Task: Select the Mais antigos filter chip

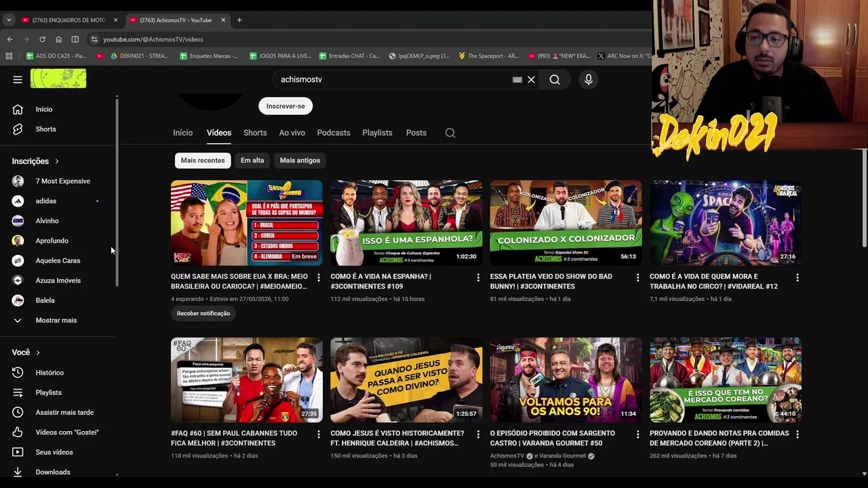Action: pyautogui.click(x=300, y=161)
